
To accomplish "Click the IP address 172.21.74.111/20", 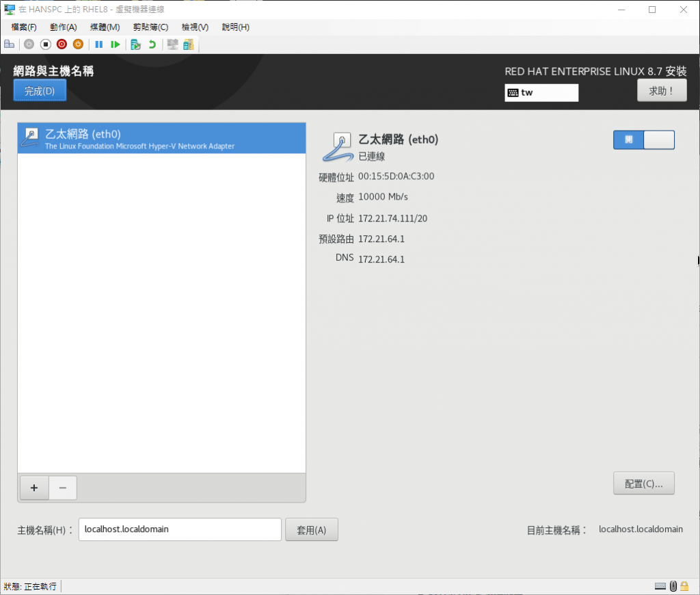I will click(x=392, y=218).
